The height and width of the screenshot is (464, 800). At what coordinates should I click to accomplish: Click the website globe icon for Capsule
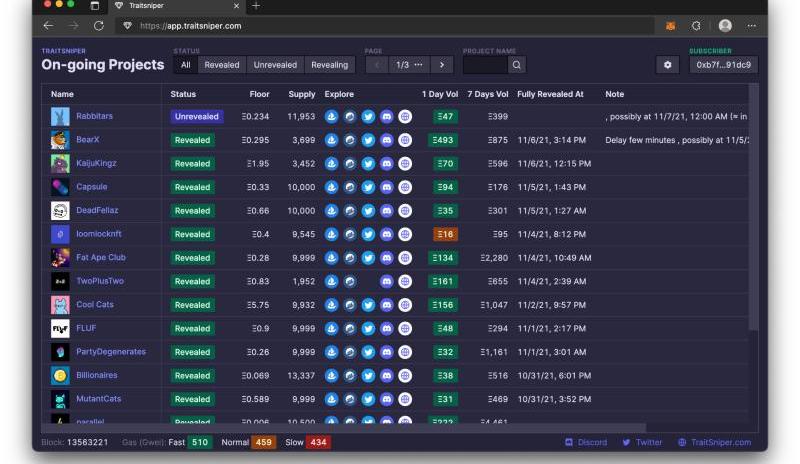(405, 187)
